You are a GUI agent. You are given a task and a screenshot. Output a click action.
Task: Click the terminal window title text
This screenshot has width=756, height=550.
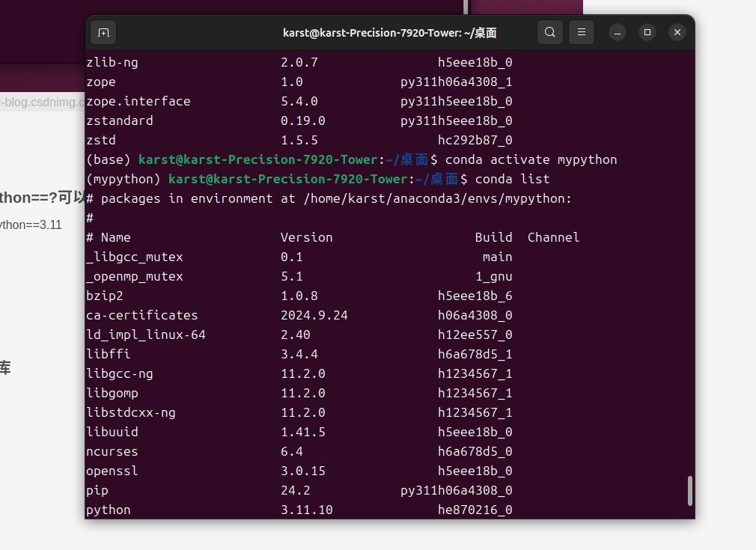point(389,33)
